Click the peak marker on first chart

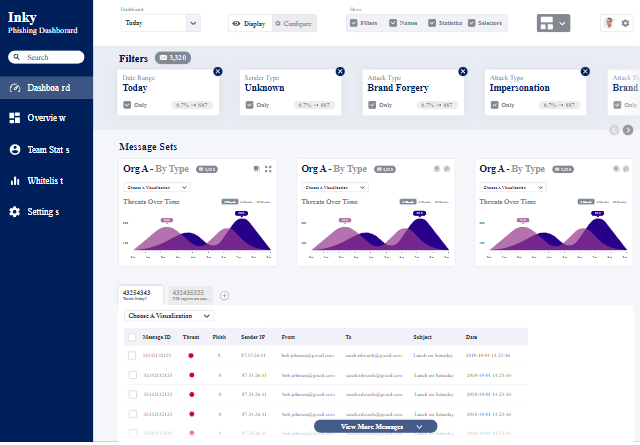click(x=241, y=213)
